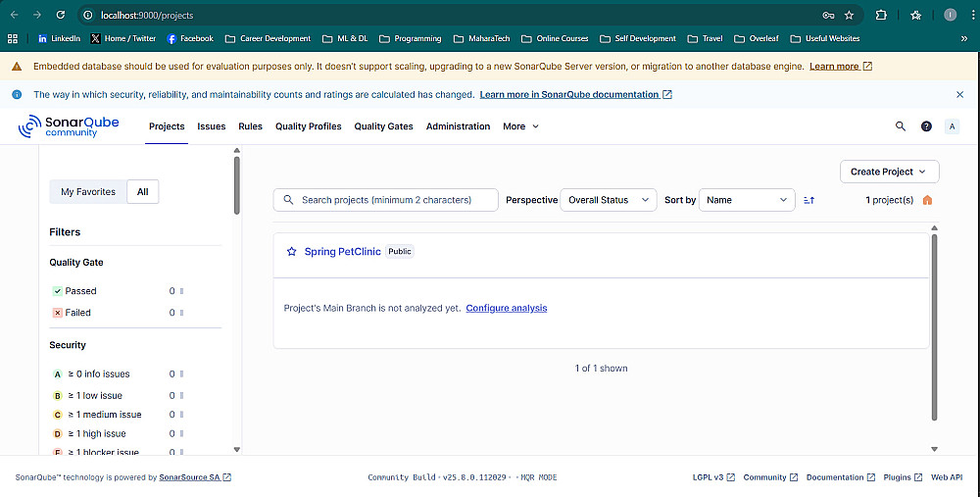This screenshot has width=980, height=497.
Task: Favorite Spring PetClinic with star icon
Action: 291,252
